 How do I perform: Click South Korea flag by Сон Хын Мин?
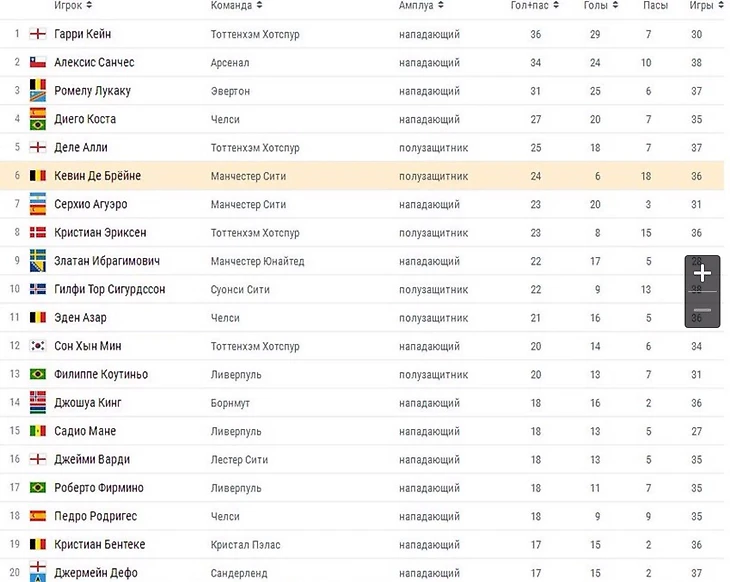pos(38,346)
